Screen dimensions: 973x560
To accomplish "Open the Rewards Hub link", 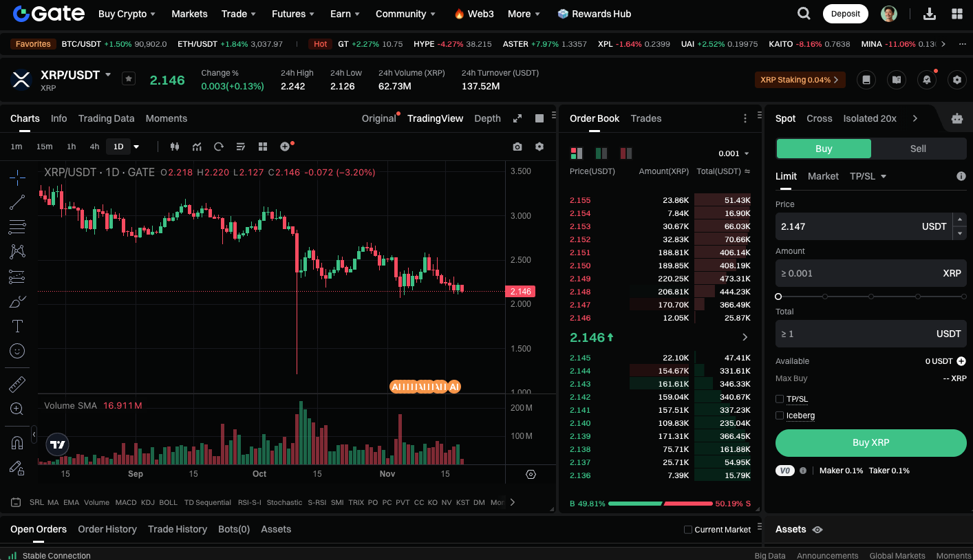I will 594,14.
